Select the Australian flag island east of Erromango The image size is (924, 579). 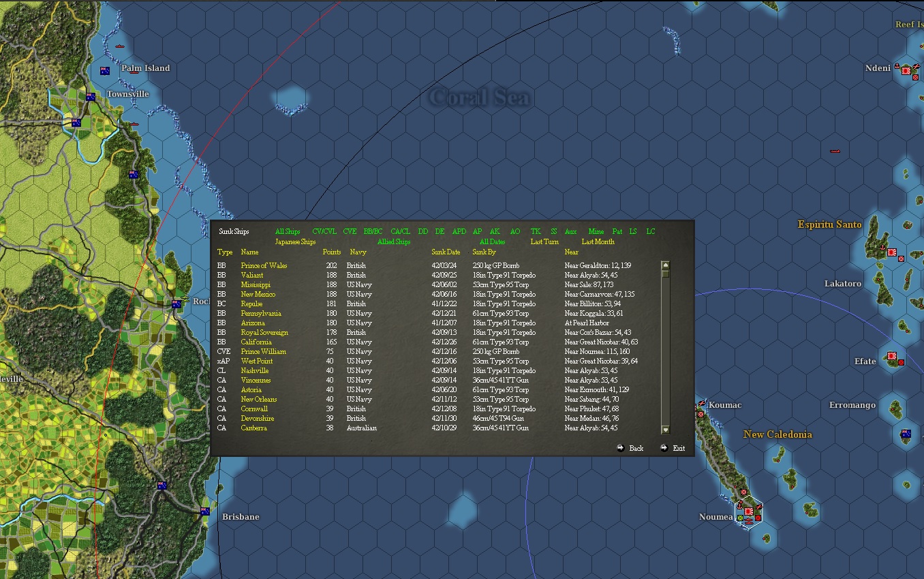(906, 434)
